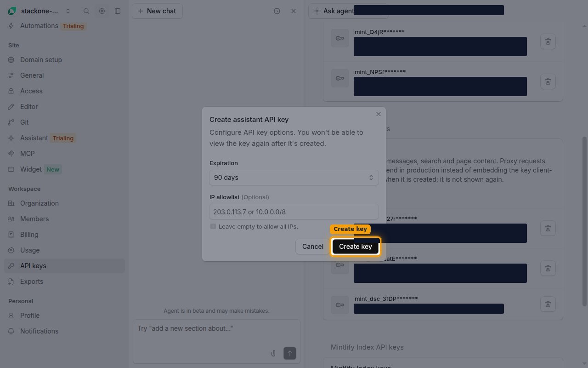The image size is (588, 368).
Task: Go to Access settings
Action: [x=64, y=91]
